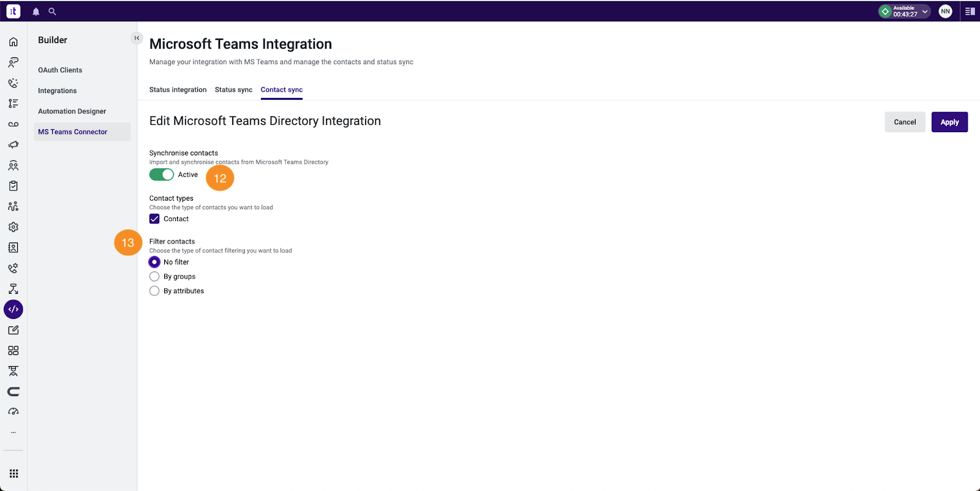Image resolution: width=980 pixels, height=491 pixels.
Task: Click the NN user avatar
Action: pos(945,11)
